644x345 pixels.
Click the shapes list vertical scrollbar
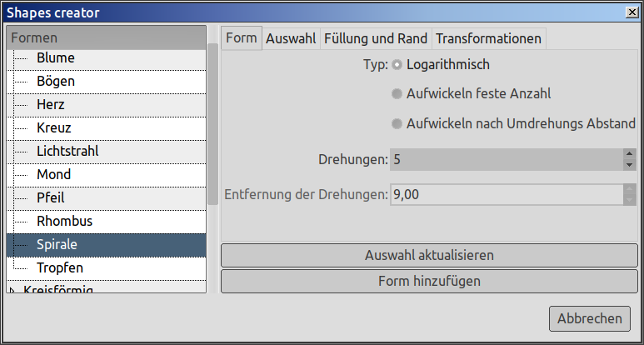(212, 125)
